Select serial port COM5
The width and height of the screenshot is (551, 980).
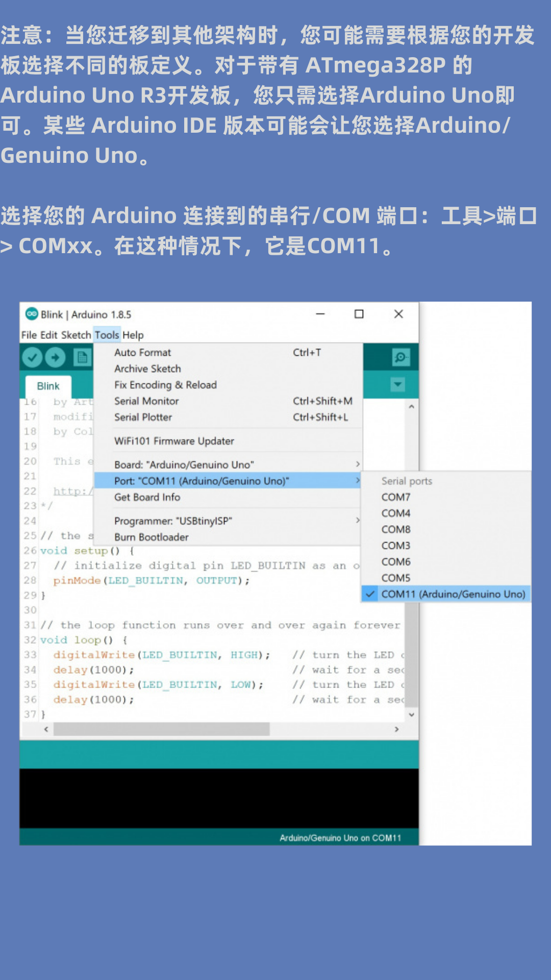pos(446,578)
